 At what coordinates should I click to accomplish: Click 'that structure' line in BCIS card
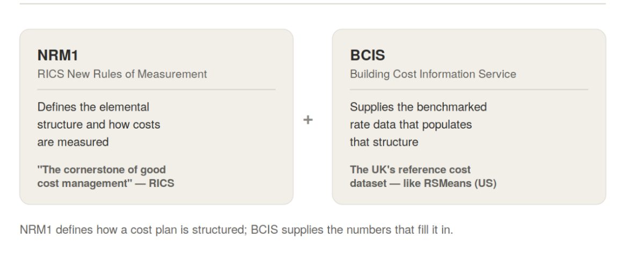point(384,143)
